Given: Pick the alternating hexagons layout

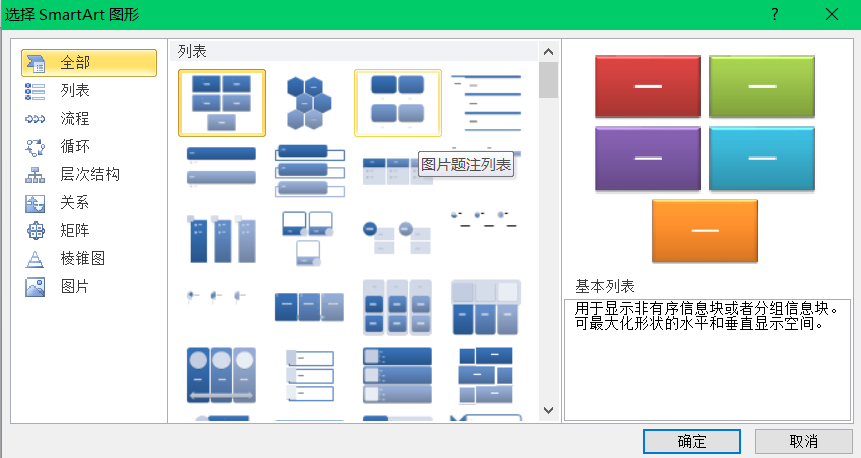Looking at the screenshot, I should pyautogui.click(x=310, y=103).
